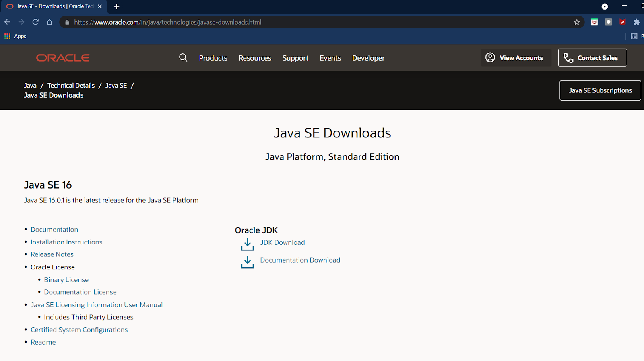Open the reading list icon
Screen dimensions: 644x361
(634, 36)
